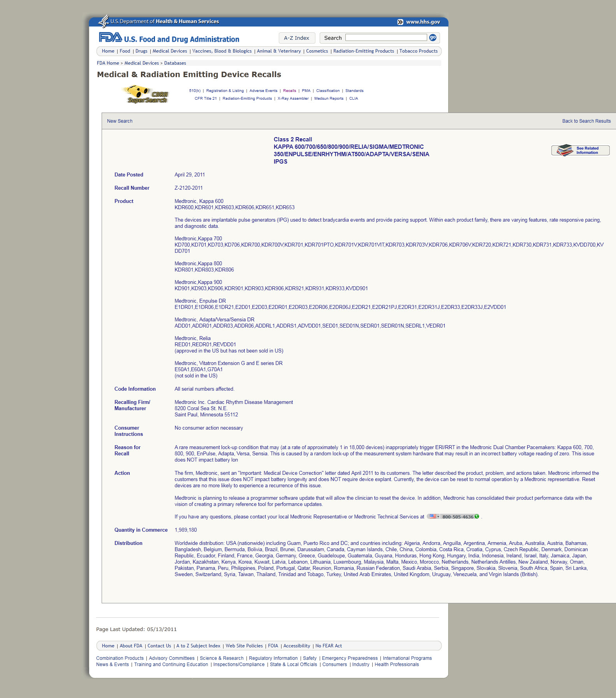Image resolution: width=616 pixels, height=698 pixels.
Task: Open Registration & Listing link
Action: tap(225, 91)
